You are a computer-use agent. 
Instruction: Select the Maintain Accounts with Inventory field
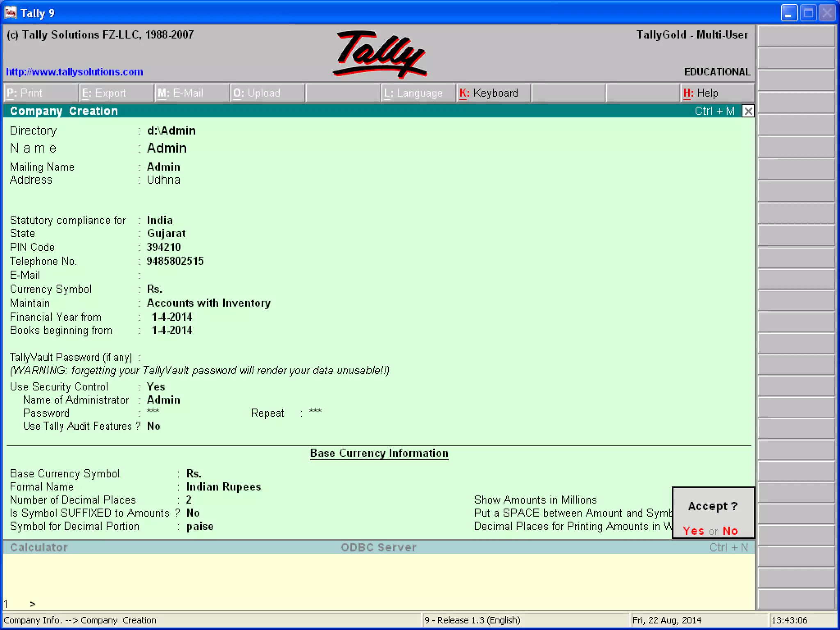(x=208, y=303)
